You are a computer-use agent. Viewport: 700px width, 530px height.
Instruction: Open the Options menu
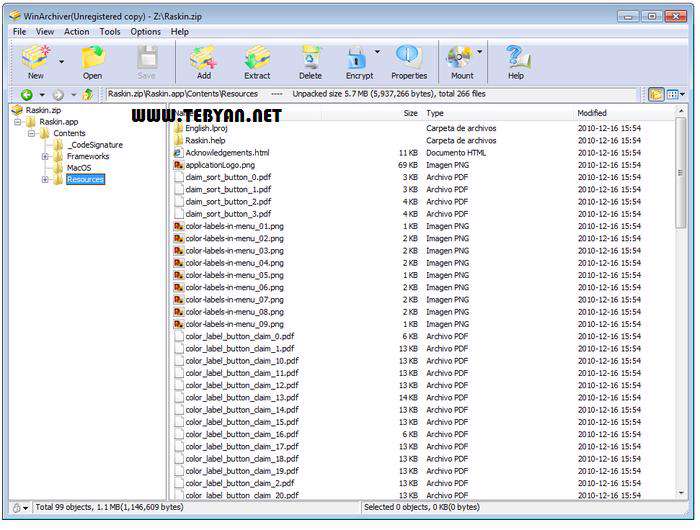(146, 32)
